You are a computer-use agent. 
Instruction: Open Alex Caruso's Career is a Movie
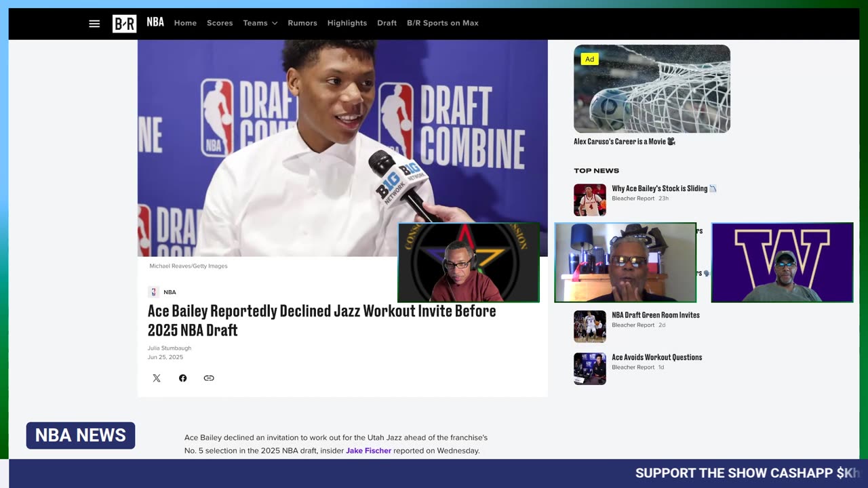click(x=625, y=142)
